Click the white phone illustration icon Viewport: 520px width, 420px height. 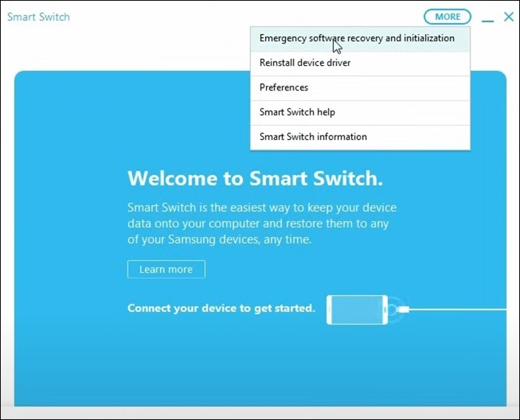356,309
